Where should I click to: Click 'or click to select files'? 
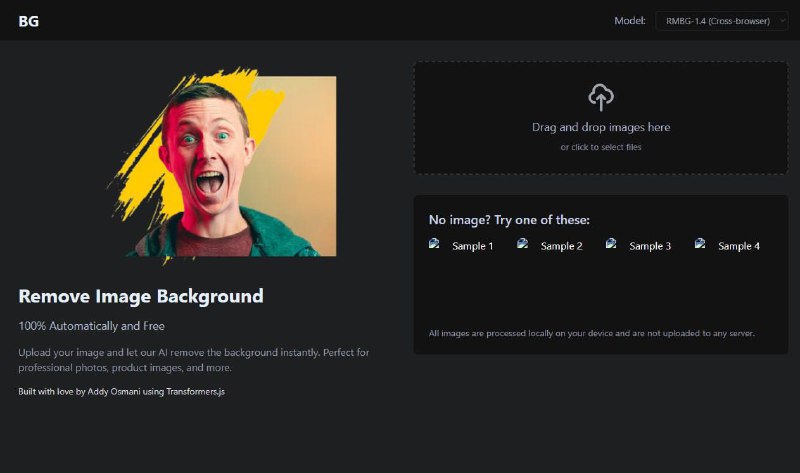click(x=601, y=147)
